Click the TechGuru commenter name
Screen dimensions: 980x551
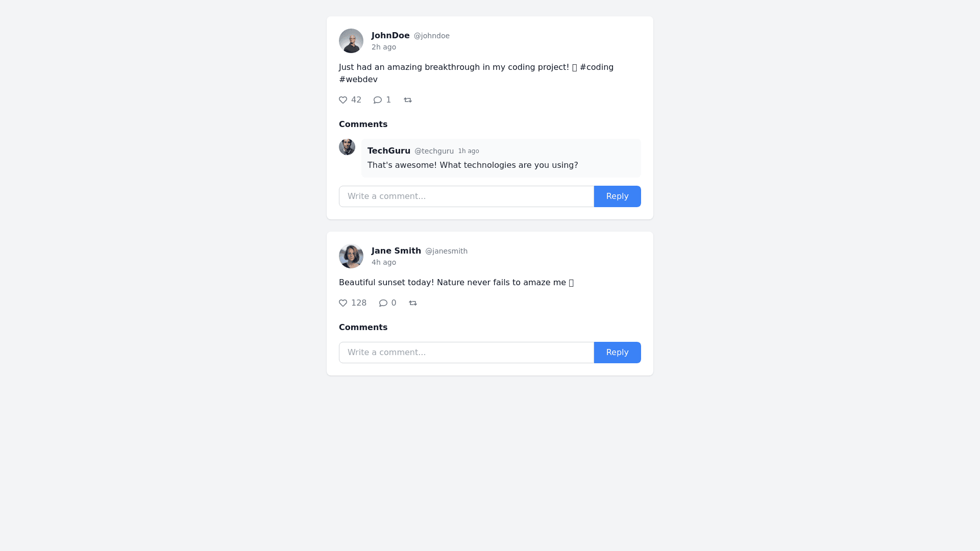tap(389, 151)
